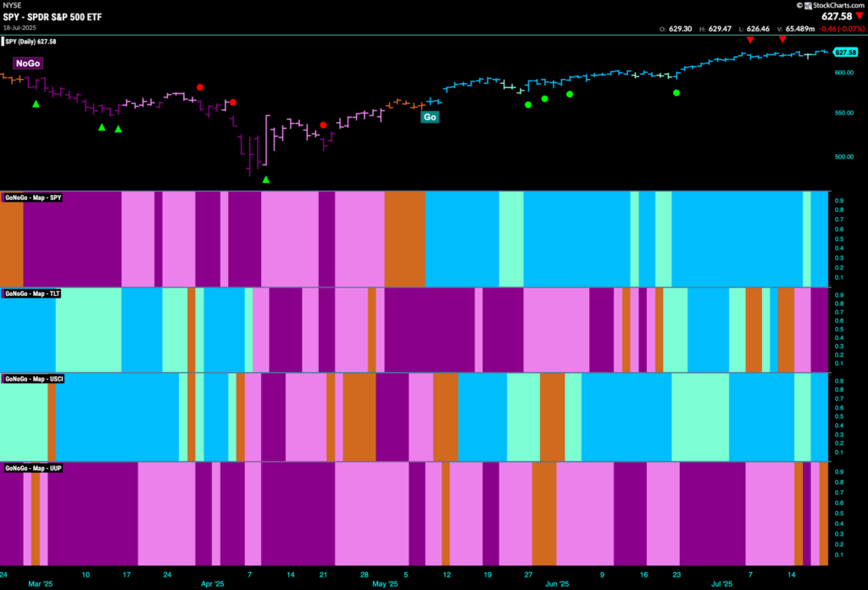Select the GoNoGo - Map - SPY panel label
Image resolution: width=868 pixels, height=590 pixels.
pyautogui.click(x=33, y=198)
